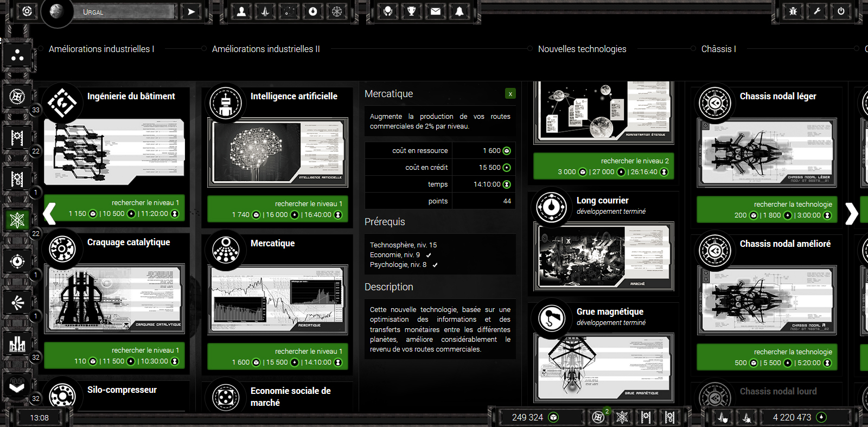Image resolution: width=868 pixels, height=427 pixels.
Task: Open the Mercatique chart image
Action: pos(278,300)
